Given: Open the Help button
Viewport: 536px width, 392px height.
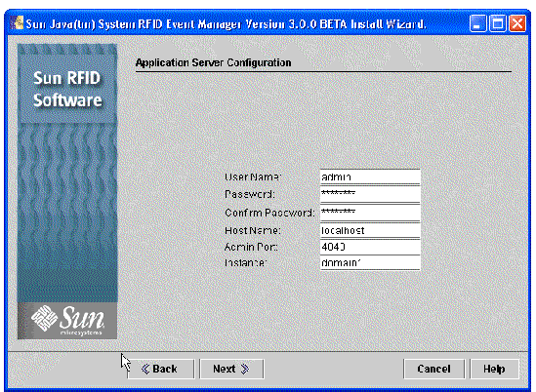Looking at the screenshot, I should (x=494, y=369).
